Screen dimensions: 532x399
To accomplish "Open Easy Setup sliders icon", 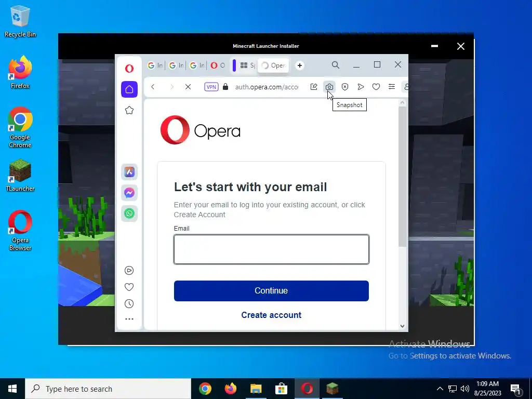I will pyautogui.click(x=392, y=87).
